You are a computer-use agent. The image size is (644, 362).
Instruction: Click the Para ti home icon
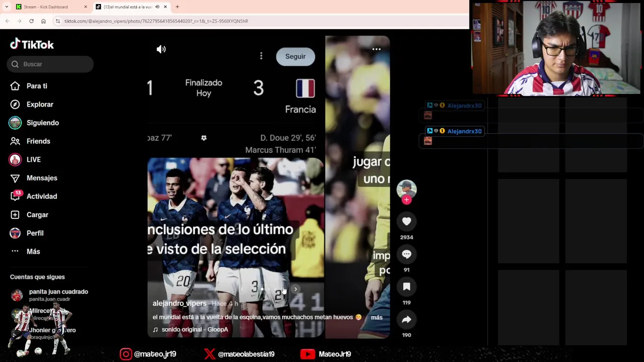tap(15, 86)
